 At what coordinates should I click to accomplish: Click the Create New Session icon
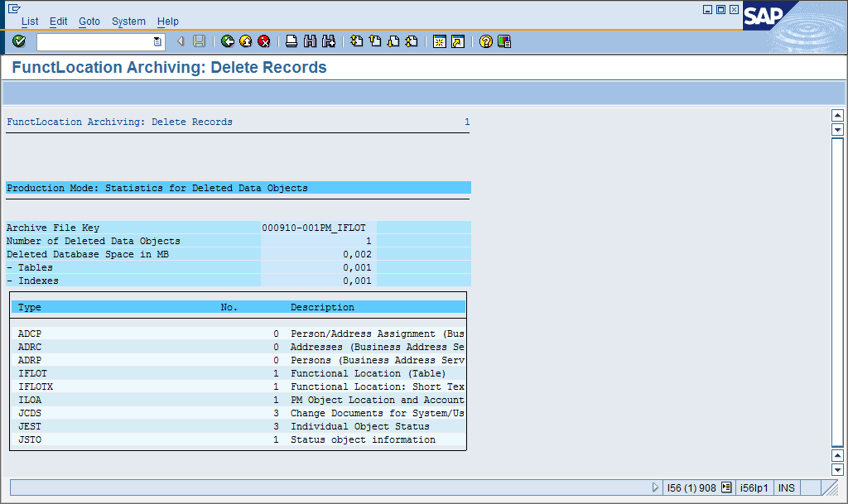coord(440,41)
